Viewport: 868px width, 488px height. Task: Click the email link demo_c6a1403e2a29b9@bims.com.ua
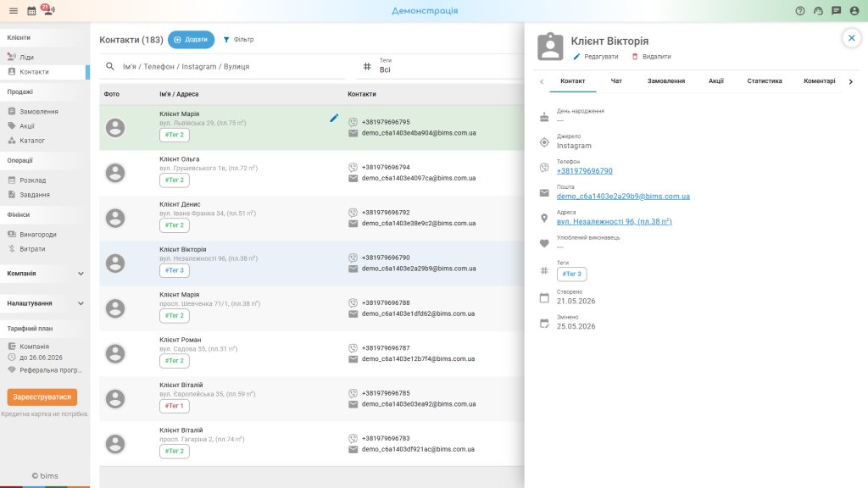coord(623,197)
